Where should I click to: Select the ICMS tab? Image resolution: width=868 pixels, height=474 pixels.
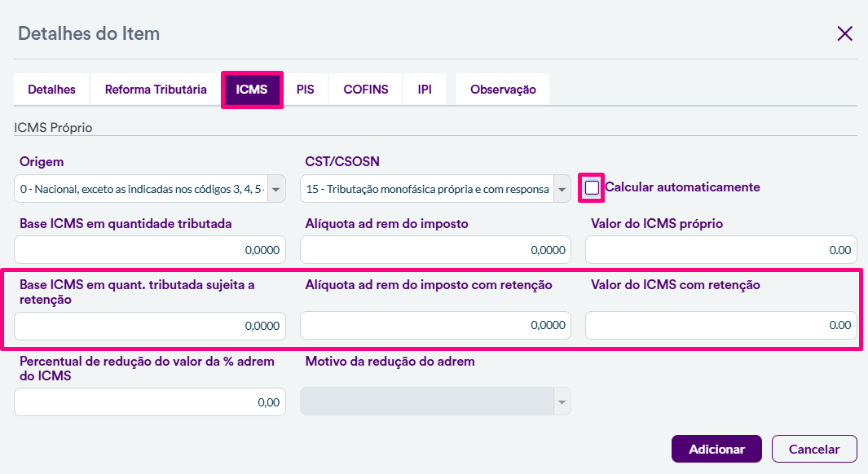(x=252, y=90)
